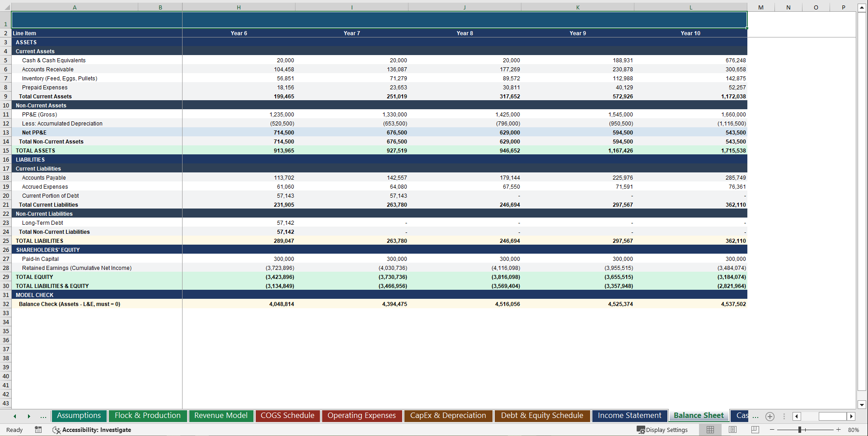Click the zoom slider handle

coord(800,430)
